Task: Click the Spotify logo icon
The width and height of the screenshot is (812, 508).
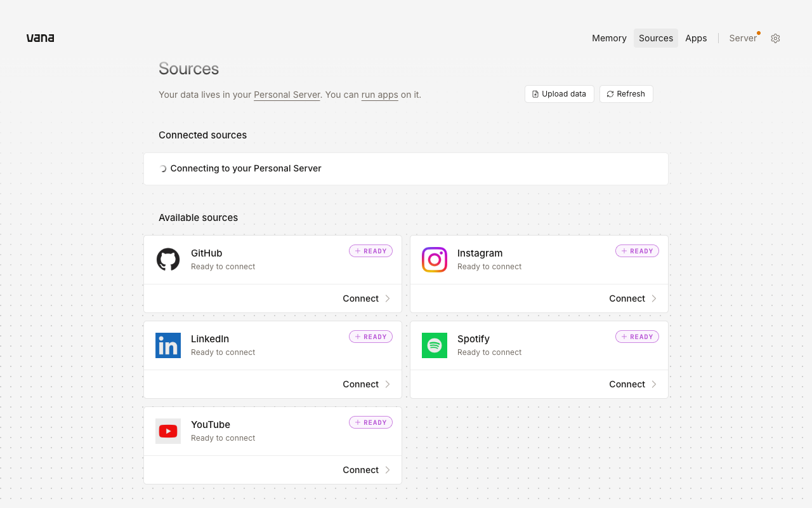Action: tap(435, 345)
